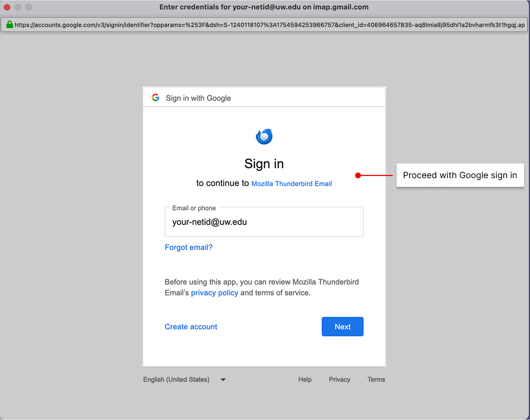View the privacy policy link
The height and width of the screenshot is (420, 530).
pyautogui.click(x=214, y=293)
